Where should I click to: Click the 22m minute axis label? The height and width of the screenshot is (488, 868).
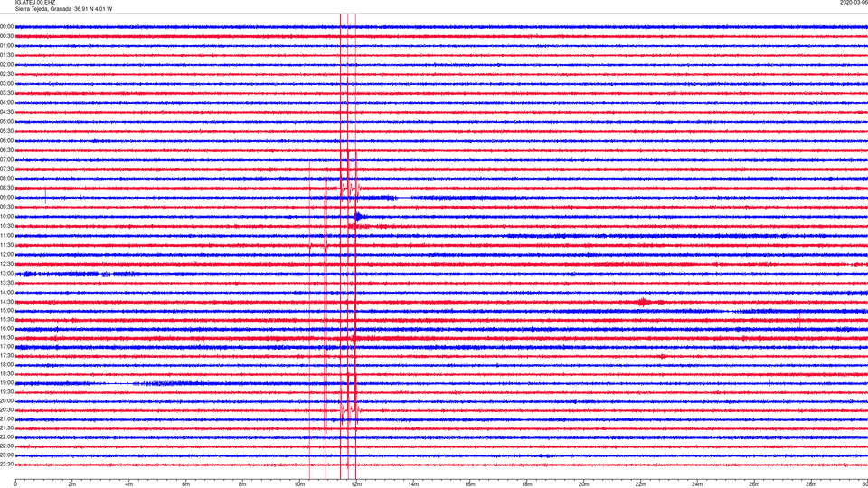640,484
